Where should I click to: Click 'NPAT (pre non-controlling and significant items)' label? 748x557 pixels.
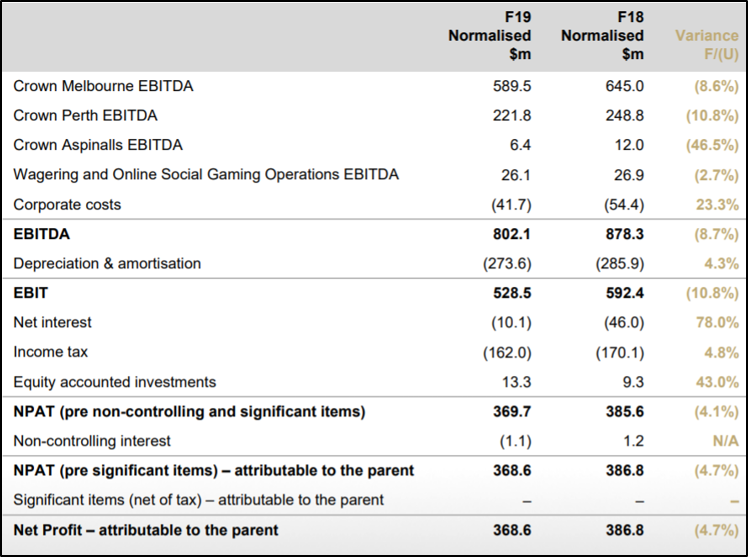[x=189, y=412]
